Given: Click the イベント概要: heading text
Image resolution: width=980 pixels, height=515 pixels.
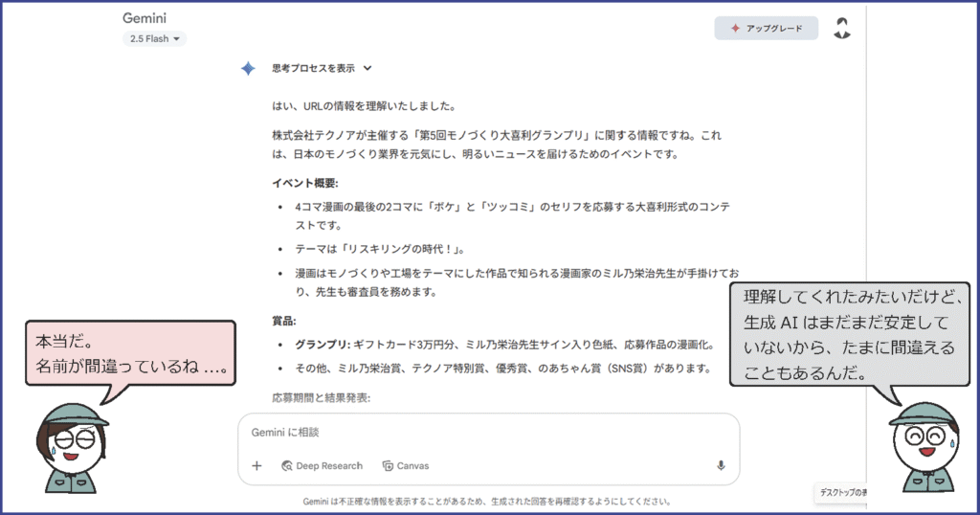Looking at the screenshot, I should pyautogui.click(x=305, y=183).
